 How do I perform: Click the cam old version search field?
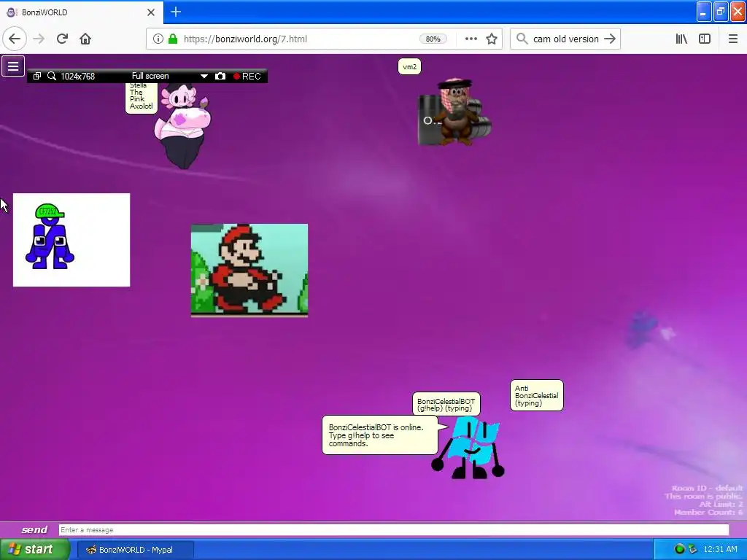coord(565,39)
